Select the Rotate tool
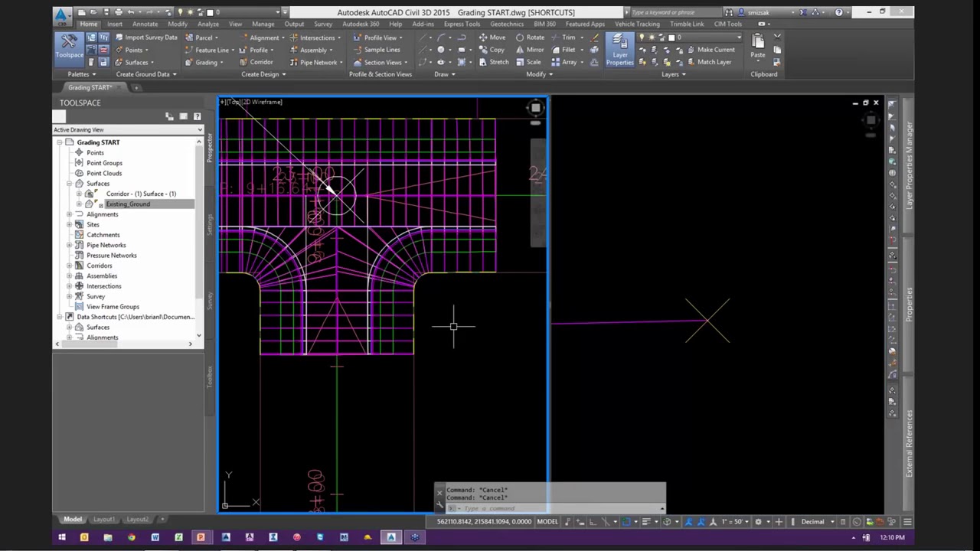 [531, 37]
